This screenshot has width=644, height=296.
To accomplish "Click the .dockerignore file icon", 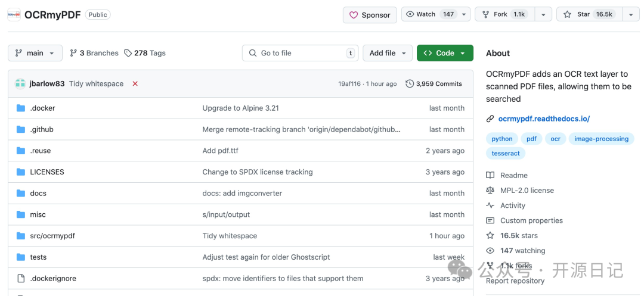I will coord(21,279).
